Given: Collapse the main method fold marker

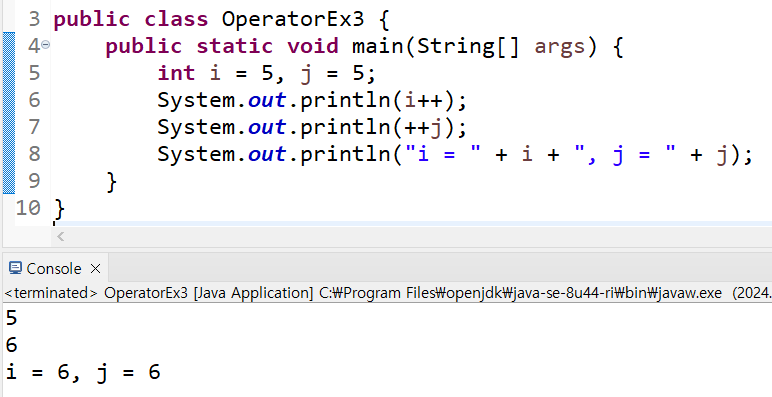Looking at the screenshot, I should [45, 45].
